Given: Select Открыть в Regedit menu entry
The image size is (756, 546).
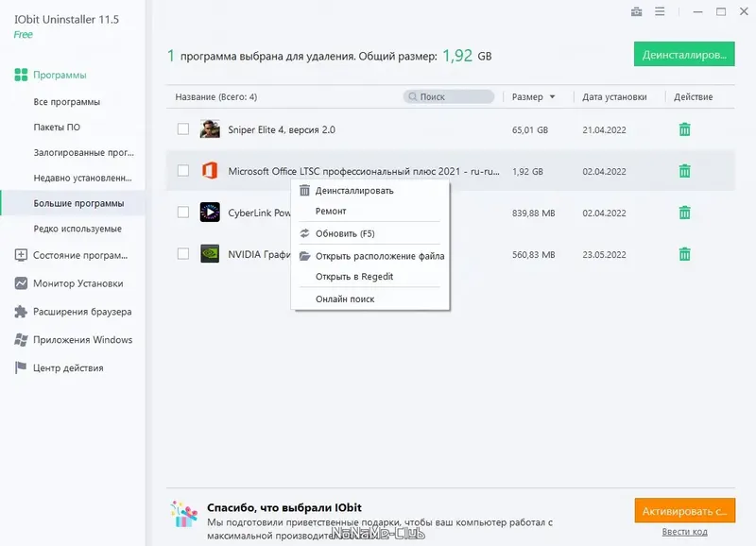Looking at the screenshot, I should (354, 277).
